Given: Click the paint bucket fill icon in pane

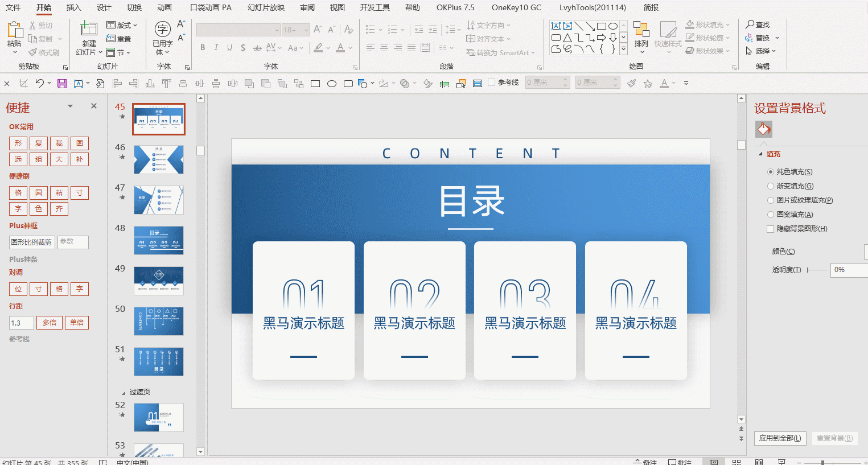Looking at the screenshot, I should pos(764,129).
